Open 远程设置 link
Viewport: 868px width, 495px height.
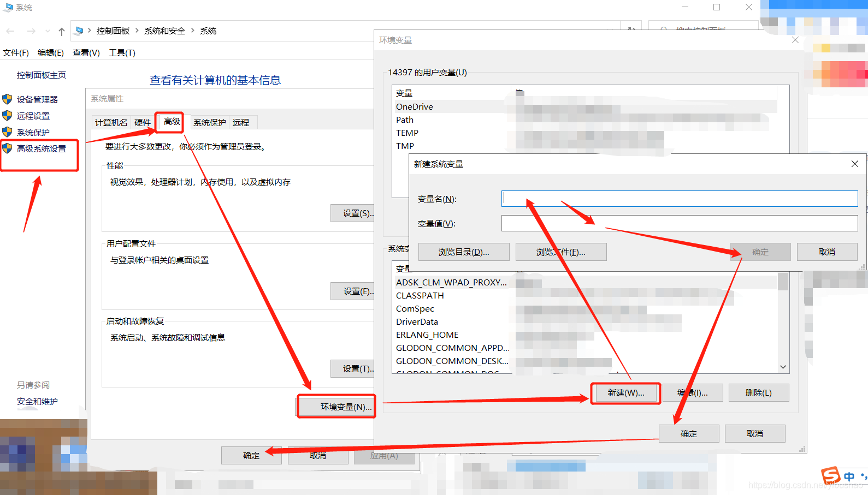pyautogui.click(x=33, y=116)
